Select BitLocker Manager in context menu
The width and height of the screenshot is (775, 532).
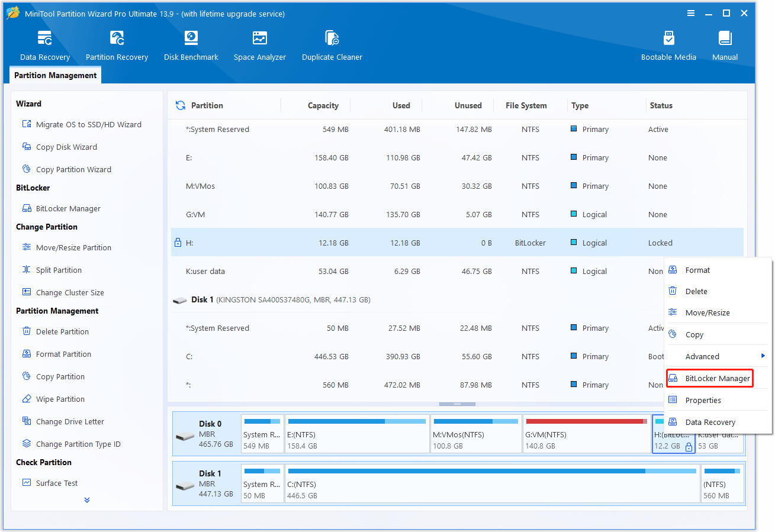[710, 378]
